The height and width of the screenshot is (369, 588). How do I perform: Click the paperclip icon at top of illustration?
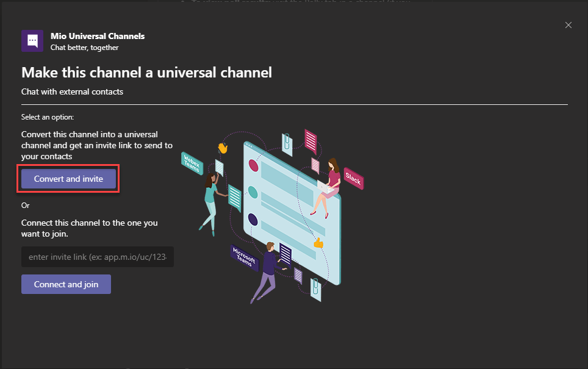pyautogui.click(x=287, y=142)
